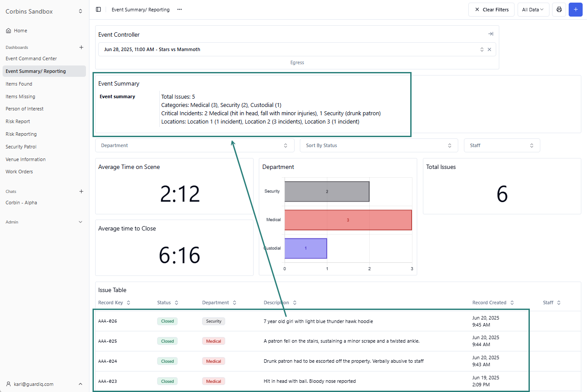Expand the All Data dropdown
This screenshot has height=392, width=587.
[x=533, y=10]
